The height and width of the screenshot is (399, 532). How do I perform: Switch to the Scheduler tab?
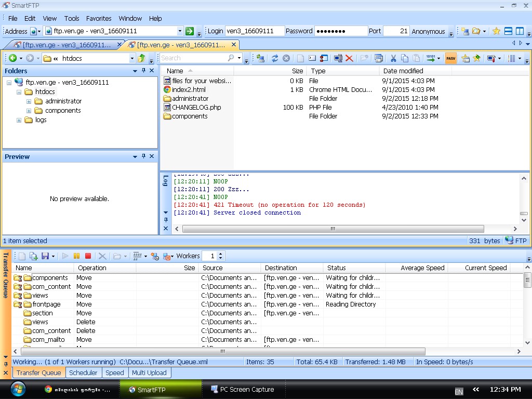(83, 373)
